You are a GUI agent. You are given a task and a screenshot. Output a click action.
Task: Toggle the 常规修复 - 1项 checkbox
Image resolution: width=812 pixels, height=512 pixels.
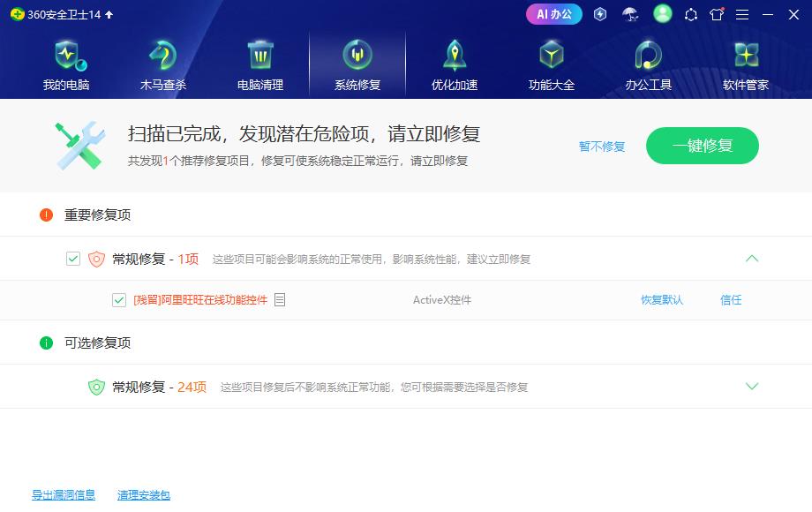[x=73, y=259]
